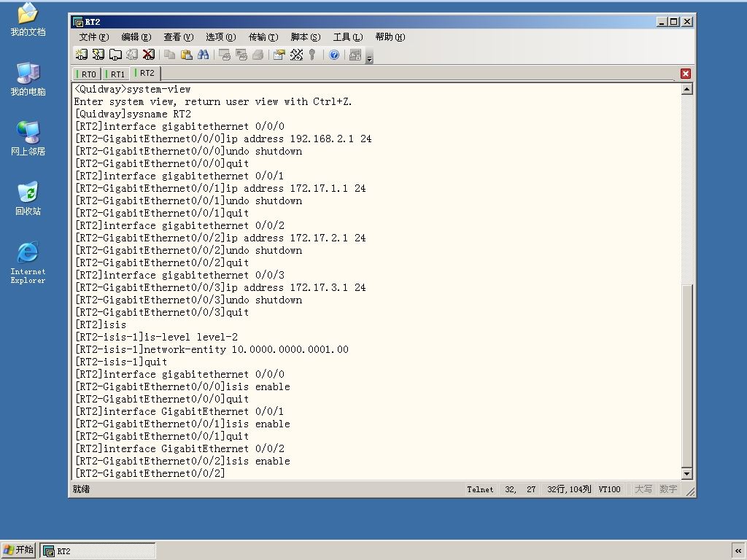Click the 我的文档 desktop icon
This screenshot has width=747, height=560.
pos(28,20)
